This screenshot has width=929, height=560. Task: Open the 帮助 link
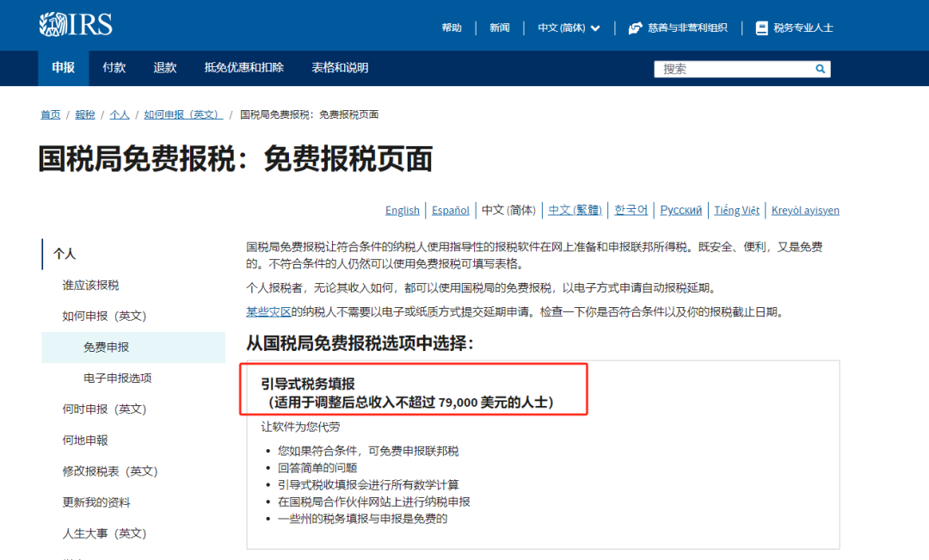click(452, 28)
